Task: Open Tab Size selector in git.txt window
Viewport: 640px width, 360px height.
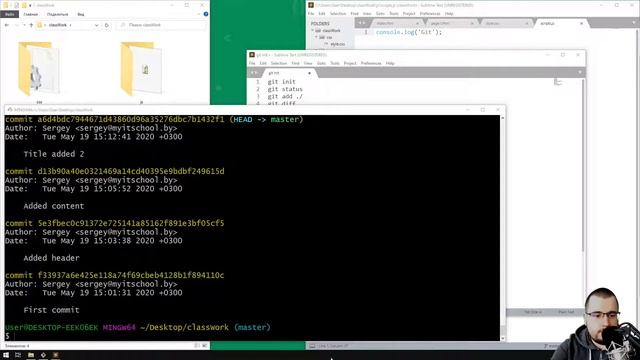Action: pos(533,312)
